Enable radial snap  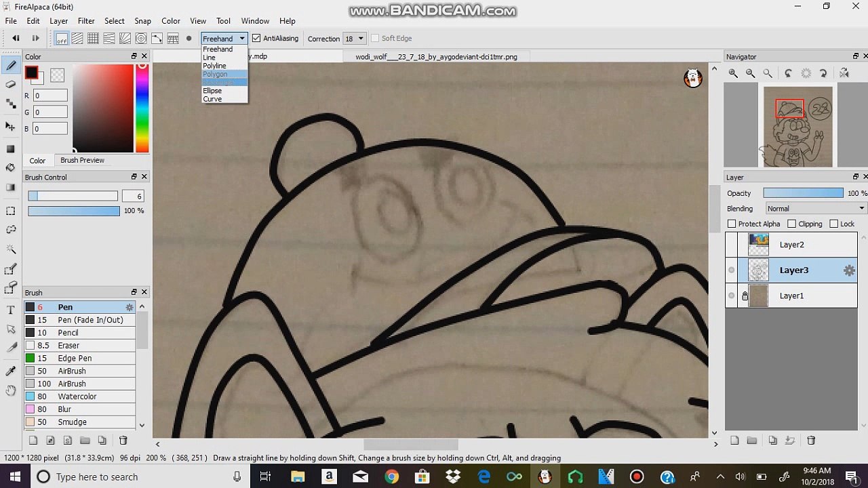click(125, 39)
